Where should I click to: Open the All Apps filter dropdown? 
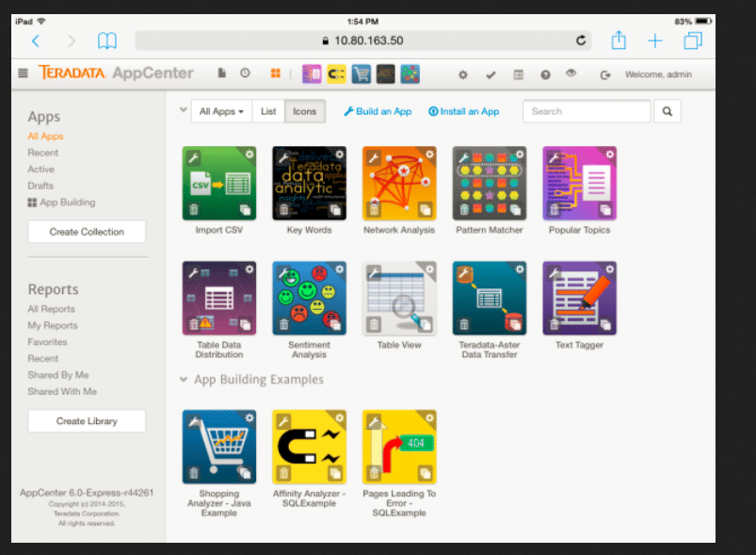(221, 111)
